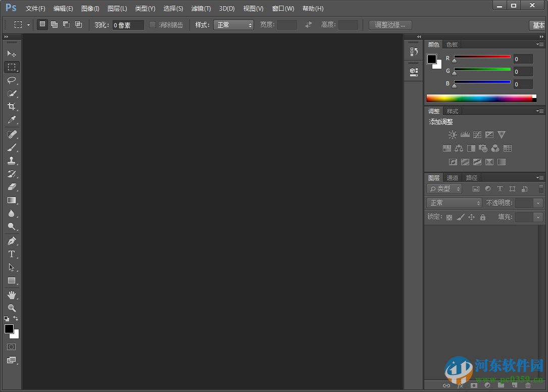Viewport: 548px width, 392px height.
Task: Pick the Eyedropper tool
Action: pyautogui.click(x=12, y=120)
